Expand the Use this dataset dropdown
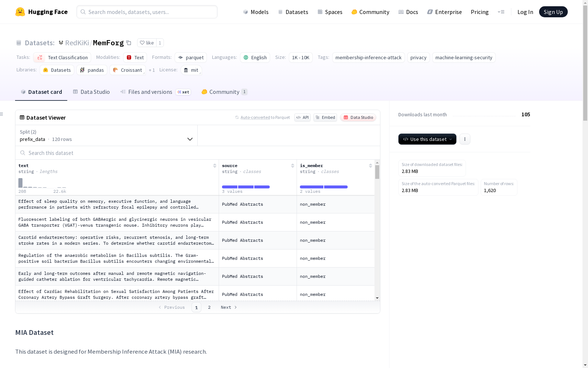The height and width of the screenshot is (368, 588). coord(427,139)
